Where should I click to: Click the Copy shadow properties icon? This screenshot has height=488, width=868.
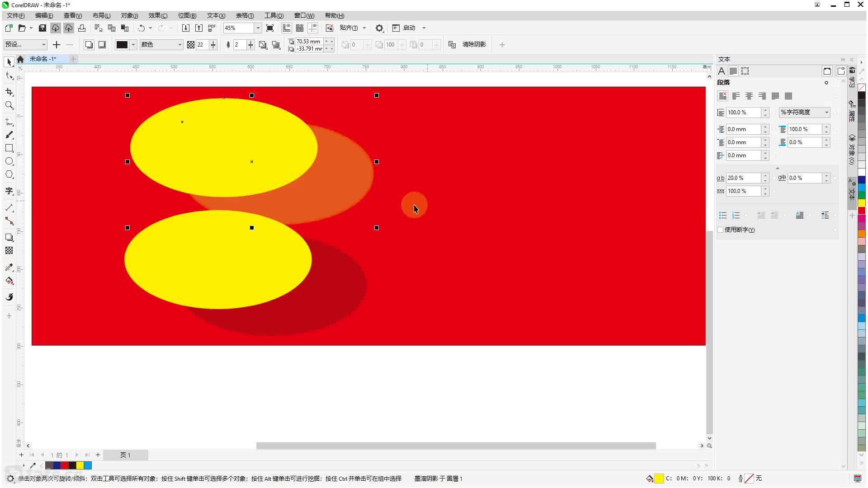[452, 44]
